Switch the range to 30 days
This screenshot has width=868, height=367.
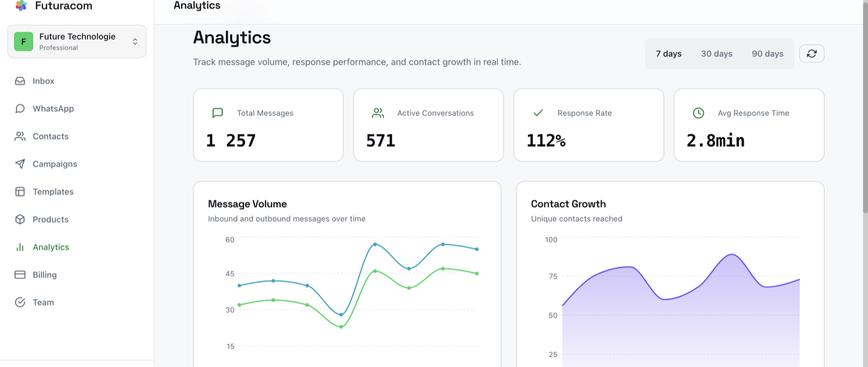point(717,54)
